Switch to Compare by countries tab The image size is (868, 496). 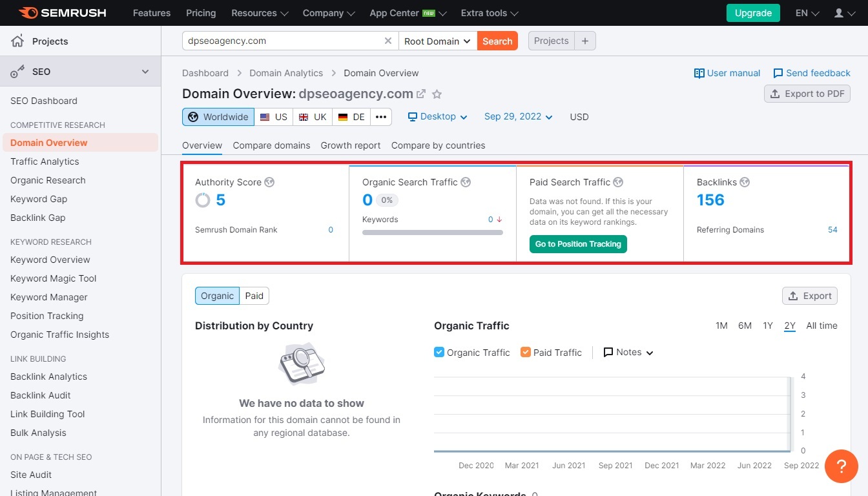click(438, 145)
